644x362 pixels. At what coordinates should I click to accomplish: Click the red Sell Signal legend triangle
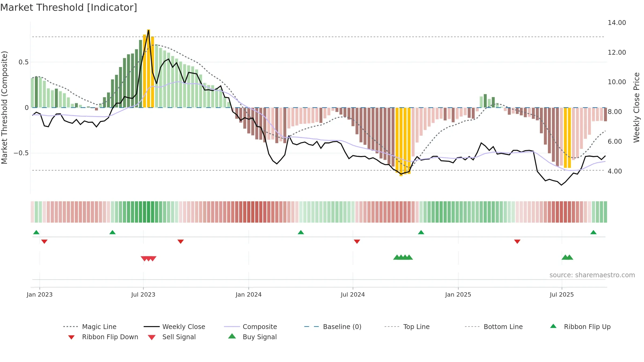tap(152, 337)
